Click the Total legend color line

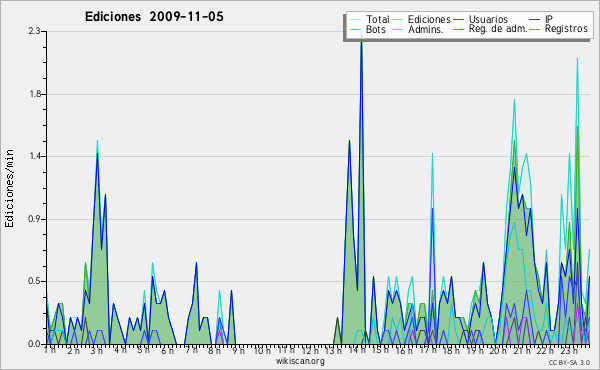tap(355, 20)
